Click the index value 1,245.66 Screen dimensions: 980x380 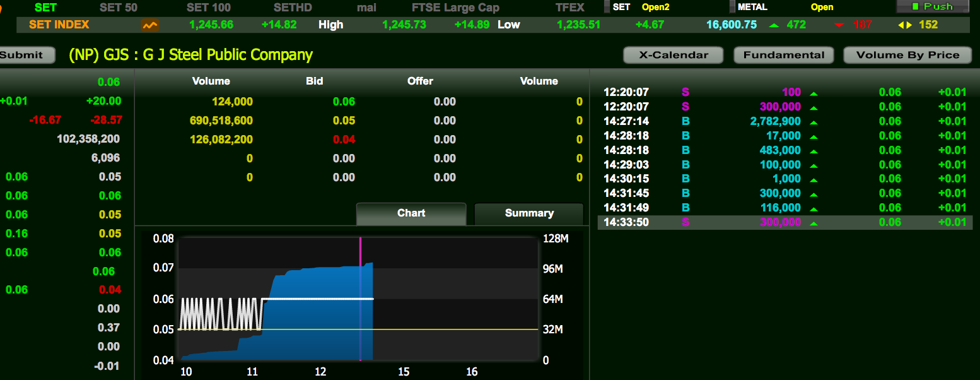pos(211,25)
